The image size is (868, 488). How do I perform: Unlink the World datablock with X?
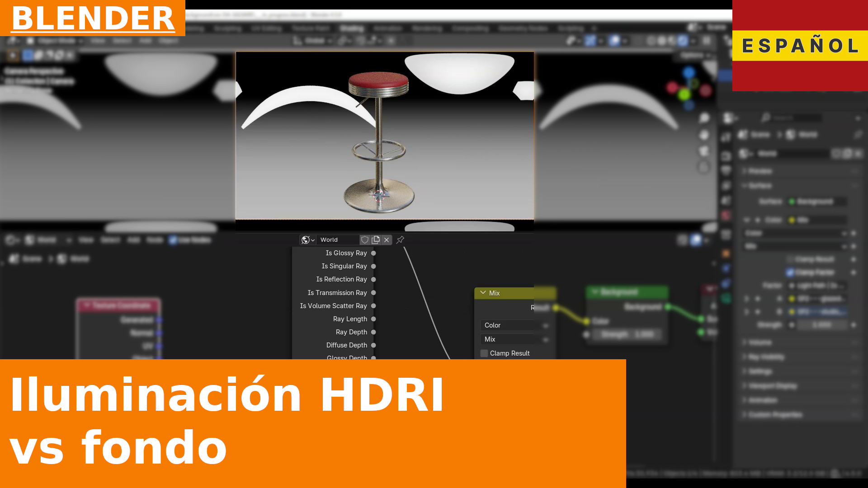click(x=387, y=240)
